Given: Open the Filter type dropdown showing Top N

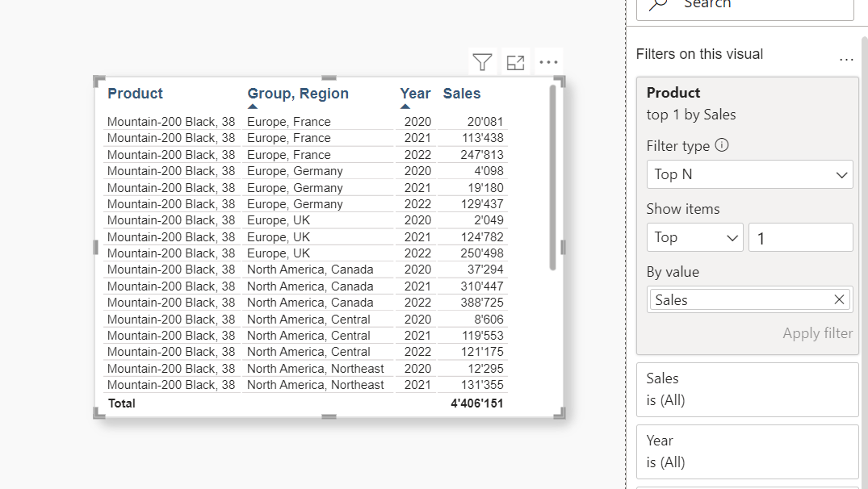Looking at the screenshot, I should coord(749,174).
